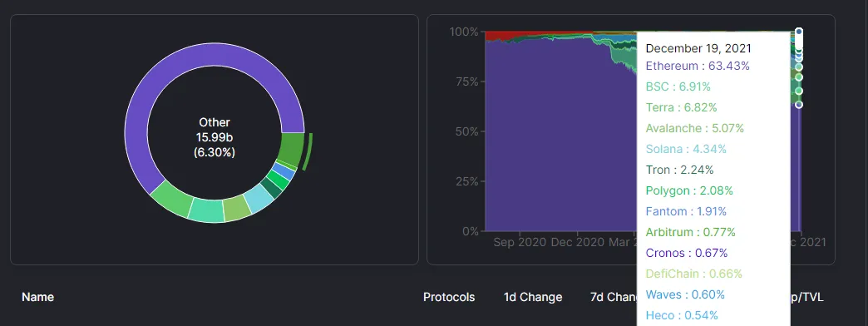
Task: Click the Heco 0.54% tooltip line
Action: (682, 315)
